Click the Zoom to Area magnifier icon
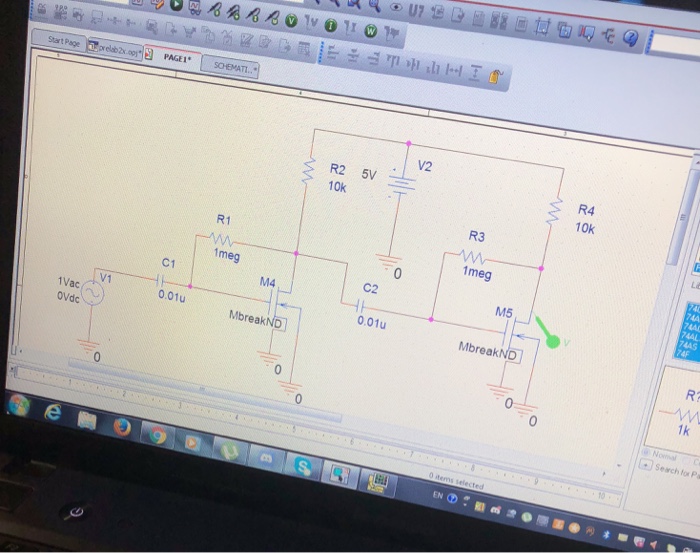Screen dimensions: 700x553 [x=354, y=4]
